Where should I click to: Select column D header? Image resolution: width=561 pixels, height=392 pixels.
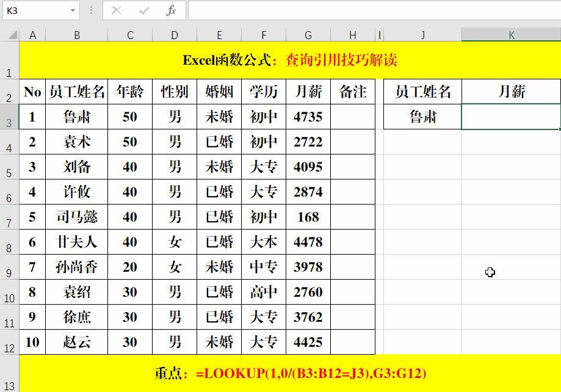point(175,35)
